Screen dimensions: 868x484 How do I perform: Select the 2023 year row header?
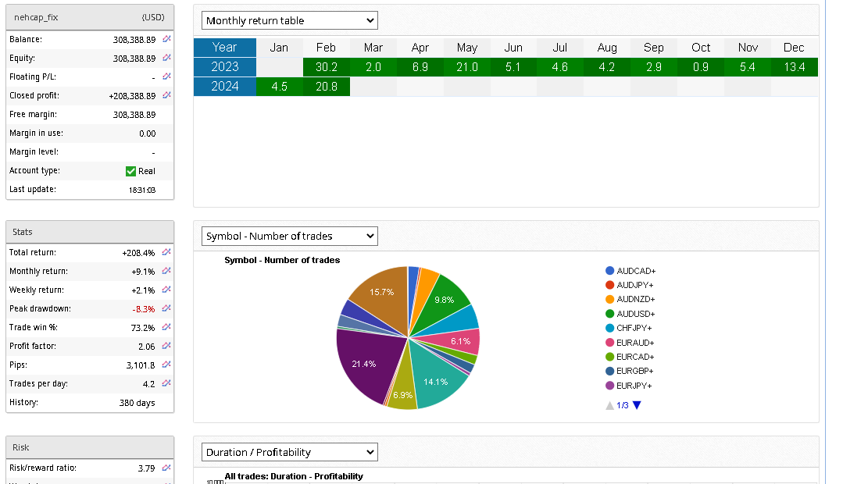pos(225,67)
